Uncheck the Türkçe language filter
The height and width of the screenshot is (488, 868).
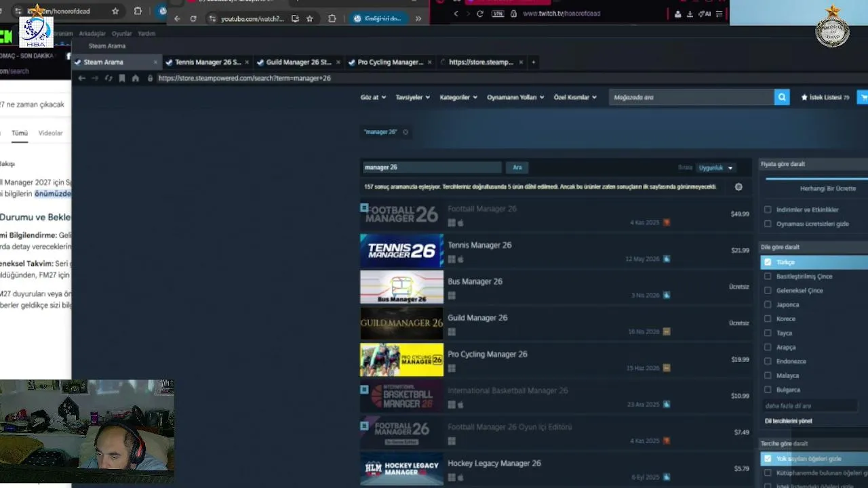(768, 262)
